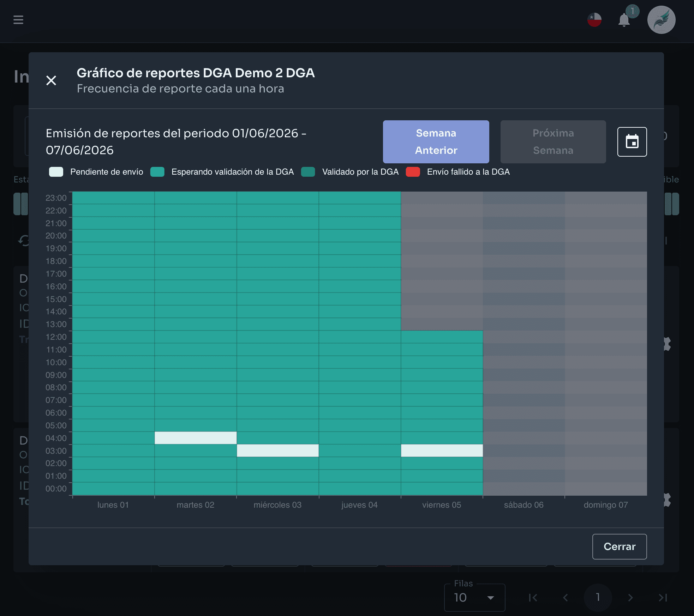The height and width of the screenshot is (616, 694).
Task: Select the pending 04:00 cell on martes 02
Action: tap(196, 438)
